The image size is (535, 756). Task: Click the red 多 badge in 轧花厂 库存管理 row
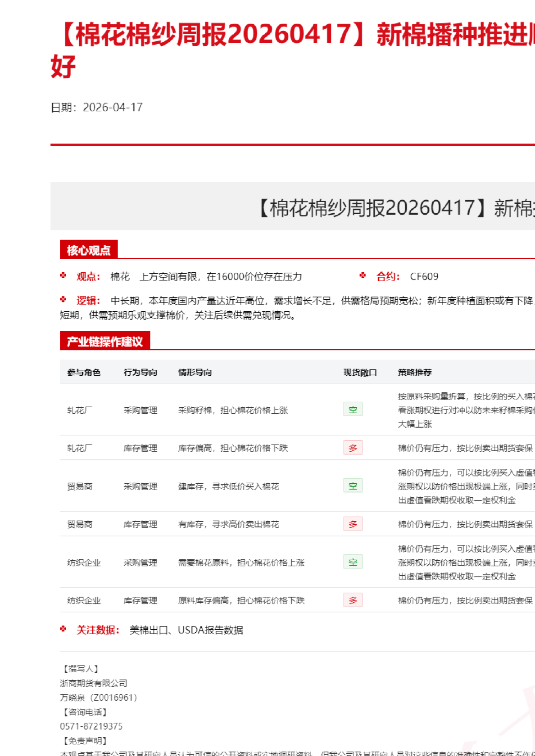pyautogui.click(x=353, y=448)
